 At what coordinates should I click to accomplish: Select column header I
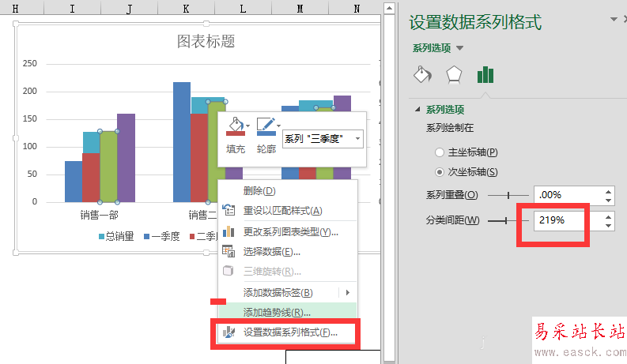72,8
